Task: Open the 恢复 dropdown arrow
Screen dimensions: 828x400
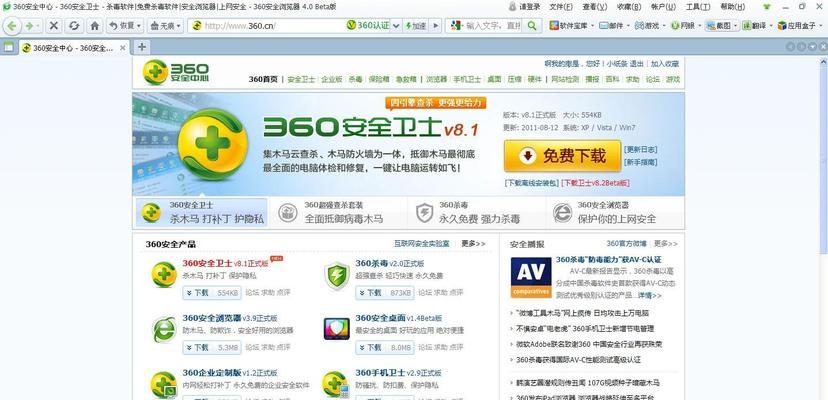Action: tap(139, 25)
